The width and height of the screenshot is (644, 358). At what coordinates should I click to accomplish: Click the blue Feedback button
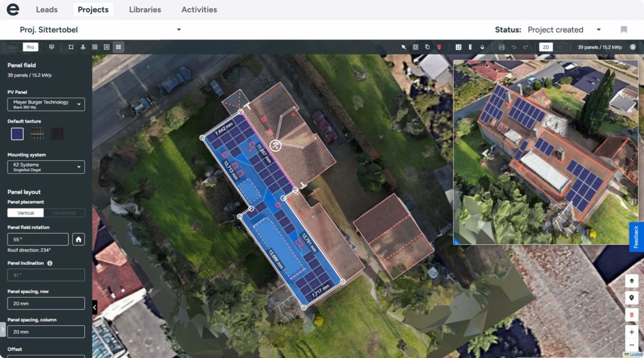636,237
